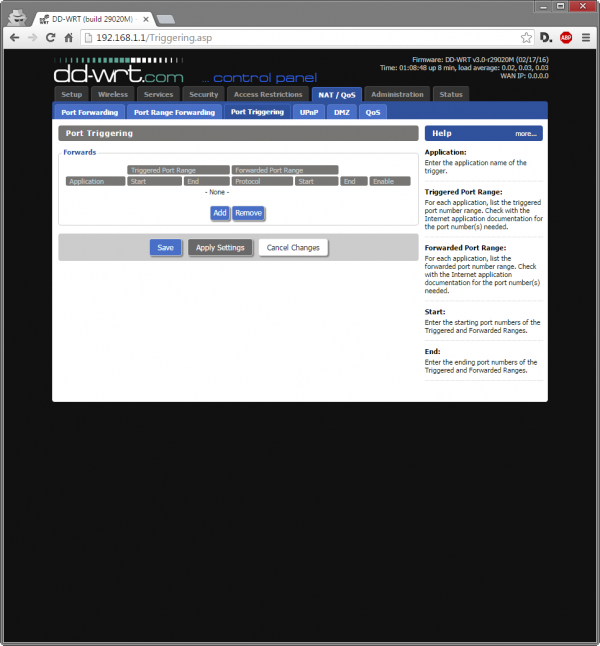The height and width of the screenshot is (646, 600).
Task: Select the Port Range Forwarding subtab
Action: click(x=174, y=112)
